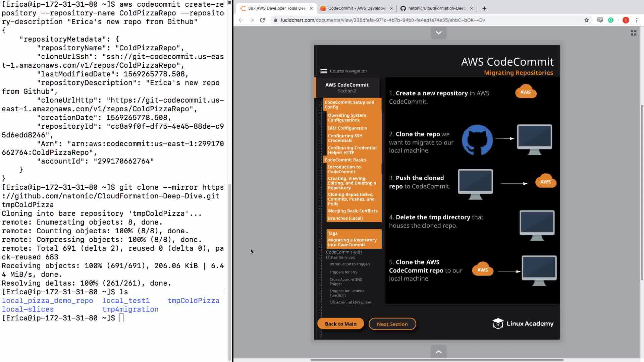Bookmark page with the star icon
The width and height of the screenshot is (644, 362).
click(586, 20)
